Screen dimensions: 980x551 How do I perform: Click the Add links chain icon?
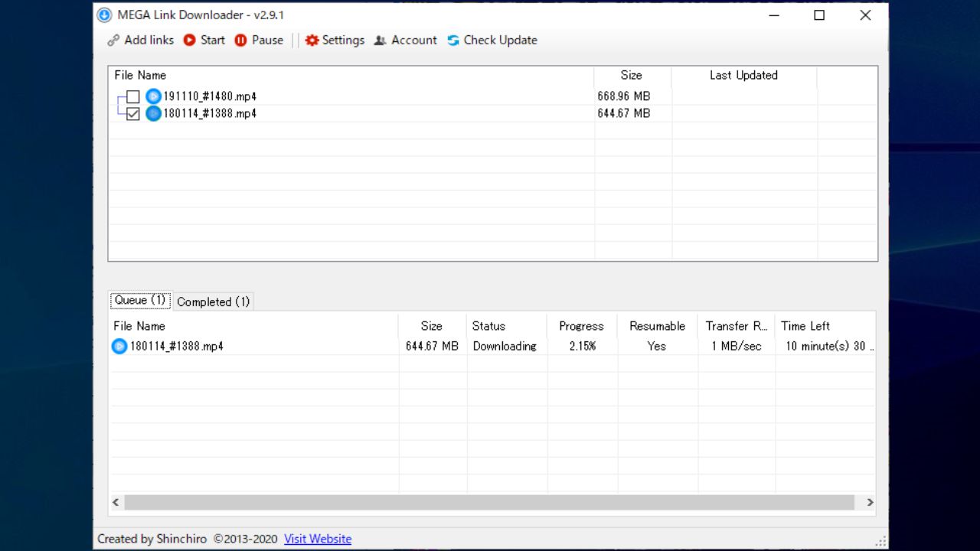coord(113,41)
